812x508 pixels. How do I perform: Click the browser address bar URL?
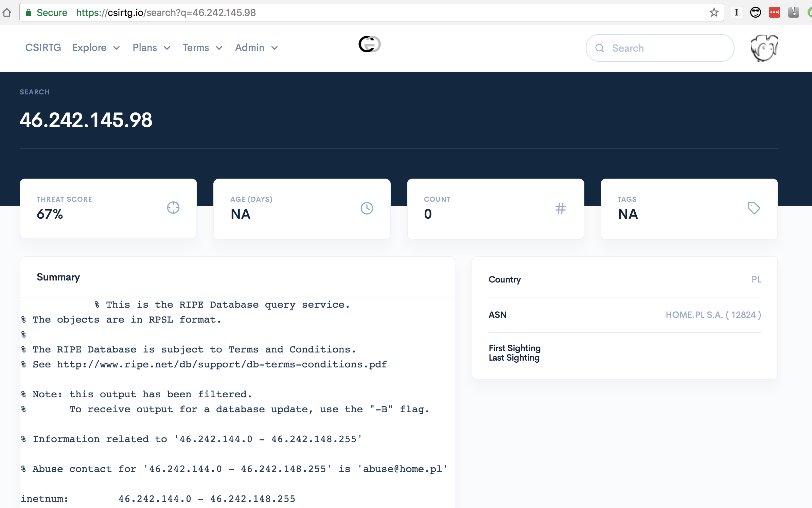[x=166, y=13]
